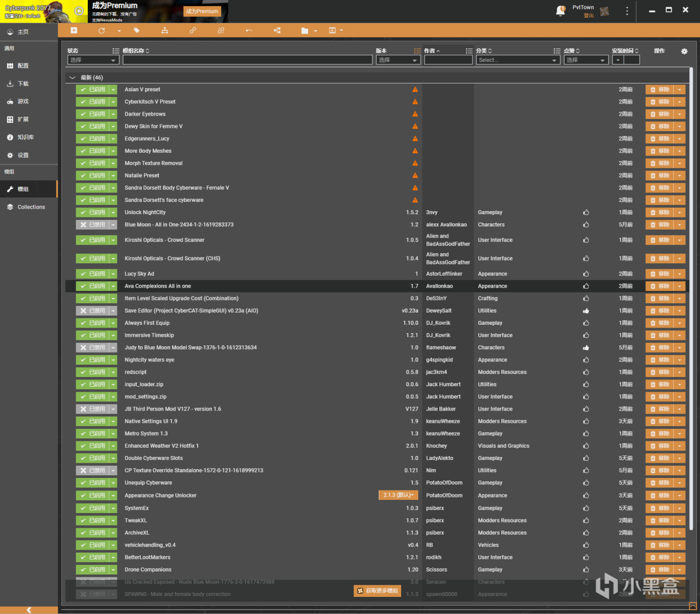The height and width of the screenshot is (614, 700).
Task: Click the import window icon in toolbar
Action: (332, 30)
